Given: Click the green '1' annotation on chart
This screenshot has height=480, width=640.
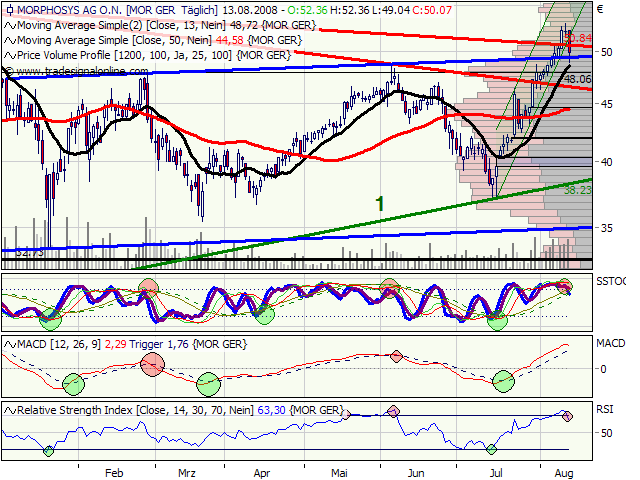Looking at the screenshot, I should coord(380,204).
